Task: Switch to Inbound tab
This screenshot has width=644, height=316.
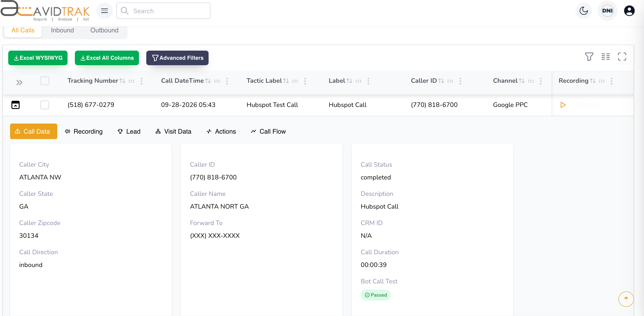Action: click(x=63, y=31)
